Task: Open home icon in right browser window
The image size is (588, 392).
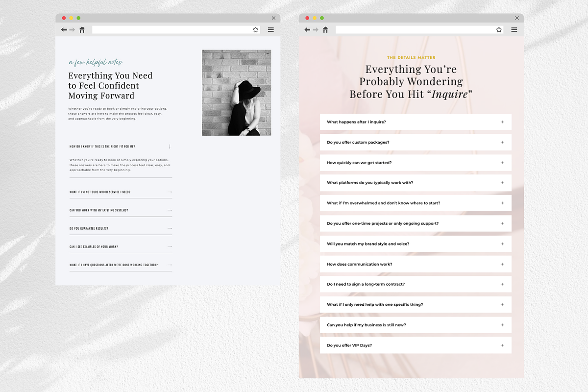Action: [x=325, y=30]
